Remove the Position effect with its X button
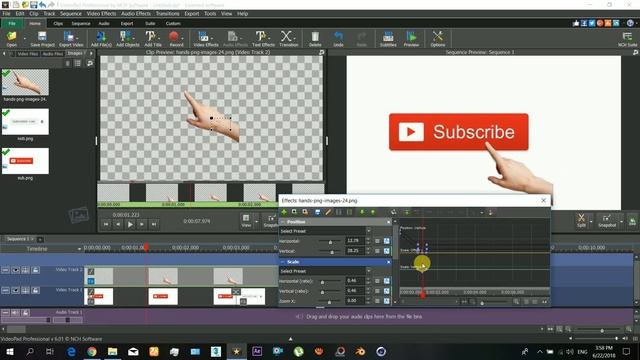The image size is (640, 360). (x=388, y=222)
